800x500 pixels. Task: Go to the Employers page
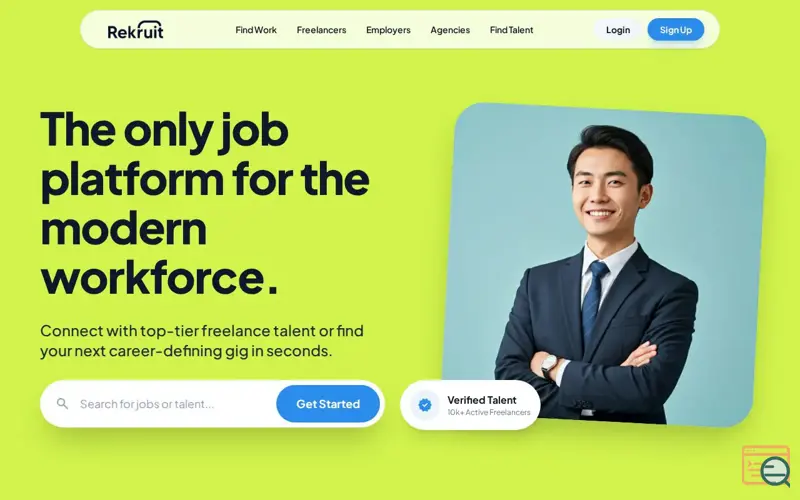tap(388, 30)
